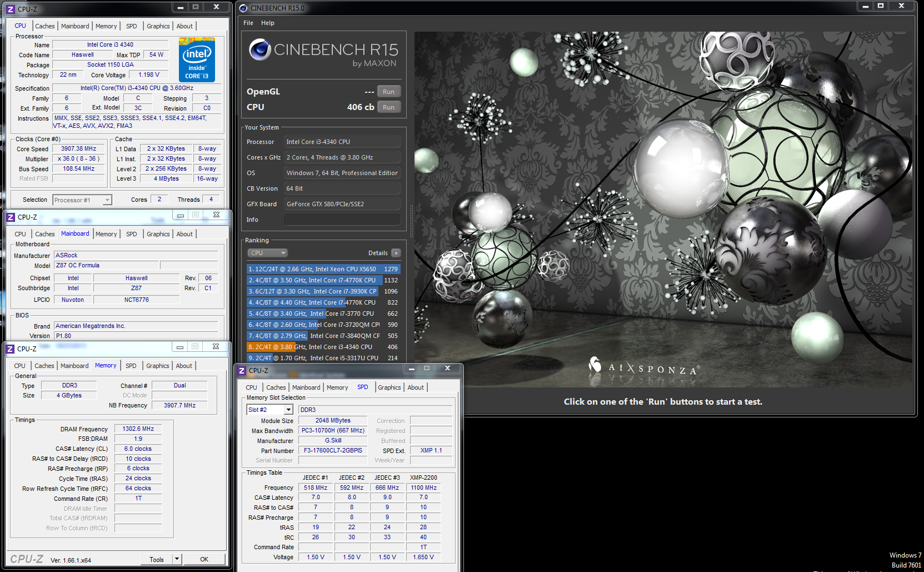Click the DRAM Frequency value 1302.6 MHz

(x=138, y=429)
